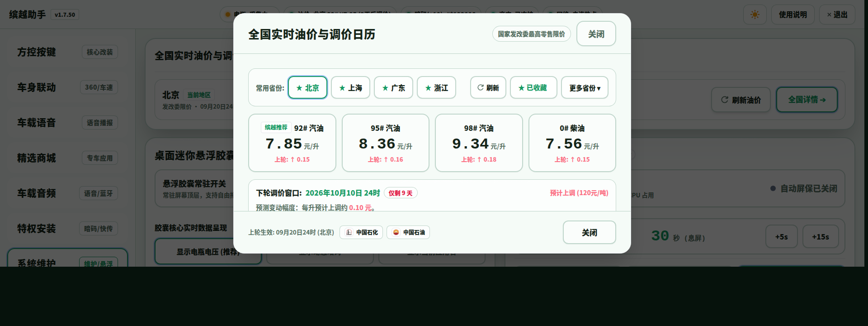Select the 浙江 favorite province chip
Screen dimensions: 868x326
coord(436,87)
